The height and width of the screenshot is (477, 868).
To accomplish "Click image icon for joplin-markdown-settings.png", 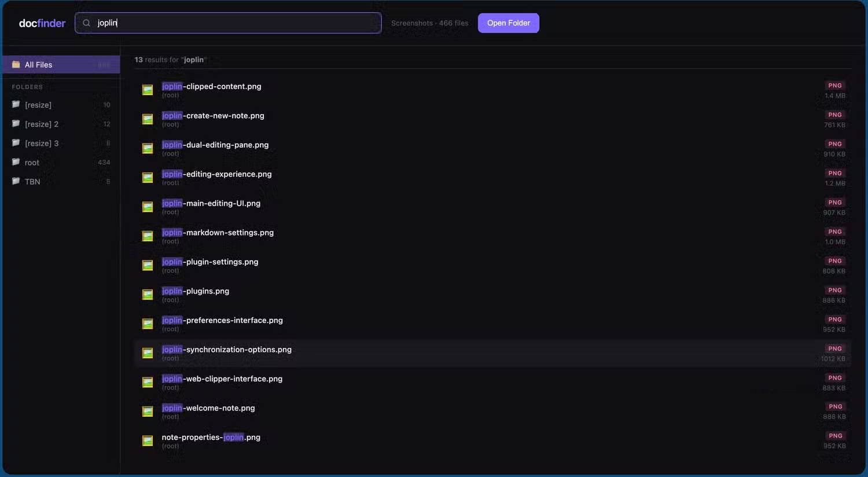I will pos(148,236).
